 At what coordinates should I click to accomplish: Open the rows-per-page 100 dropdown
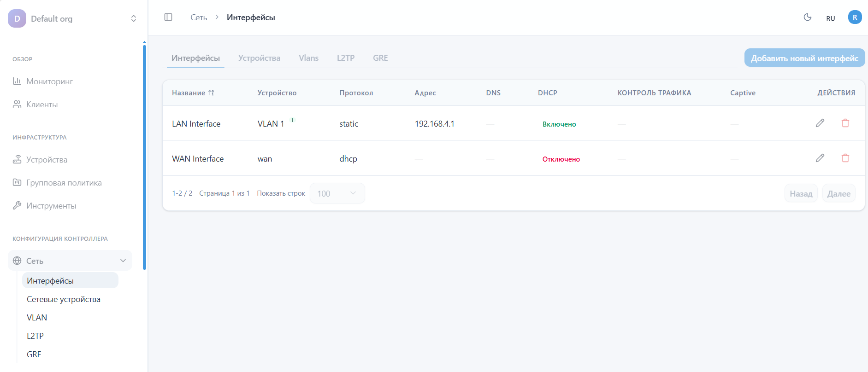(x=337, y=193)
